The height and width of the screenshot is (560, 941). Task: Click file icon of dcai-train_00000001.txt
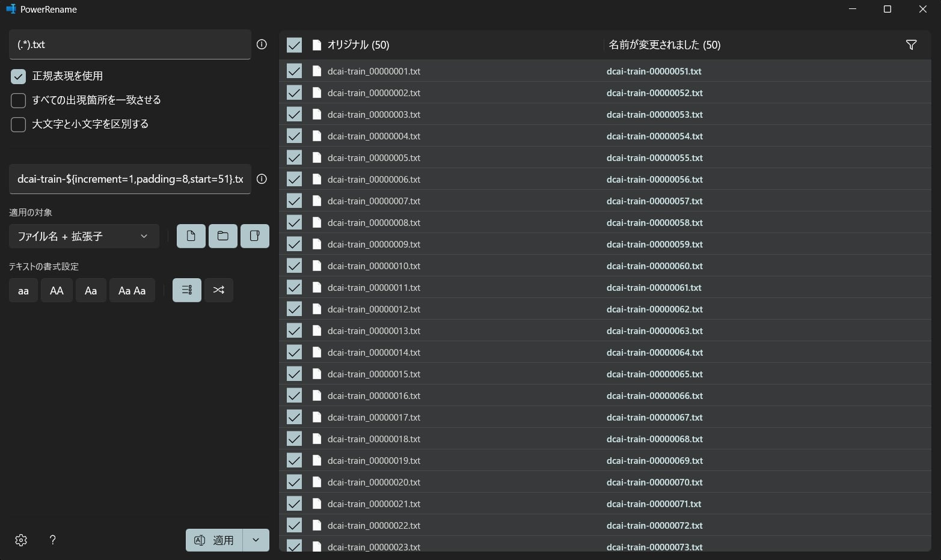[317, 71]
